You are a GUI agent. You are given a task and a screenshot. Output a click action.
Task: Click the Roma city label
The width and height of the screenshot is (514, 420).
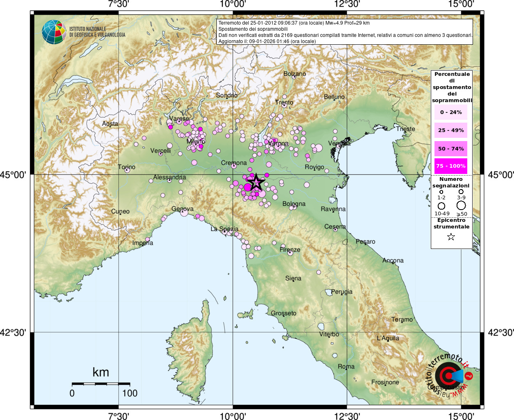tap(346, 366)
